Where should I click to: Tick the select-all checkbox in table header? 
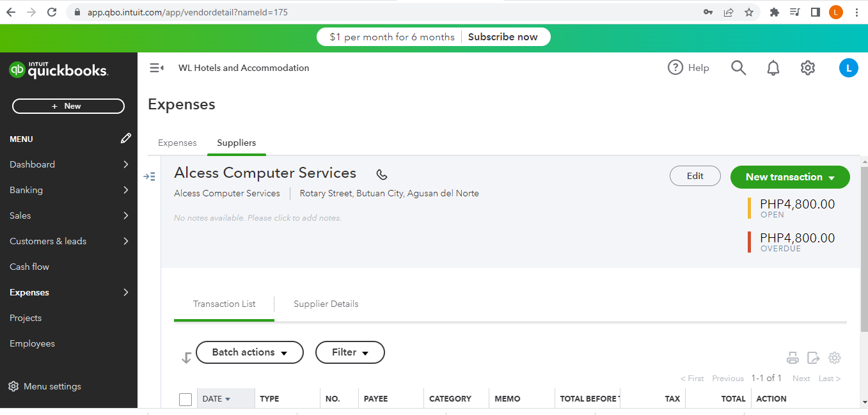(x=185, y=400)
